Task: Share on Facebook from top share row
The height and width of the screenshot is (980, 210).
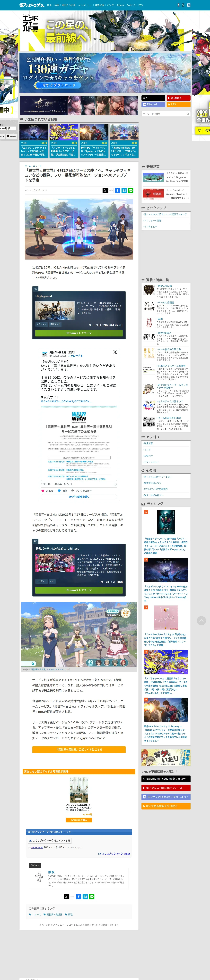Action: pyautogui.click(x=117, y=191)
